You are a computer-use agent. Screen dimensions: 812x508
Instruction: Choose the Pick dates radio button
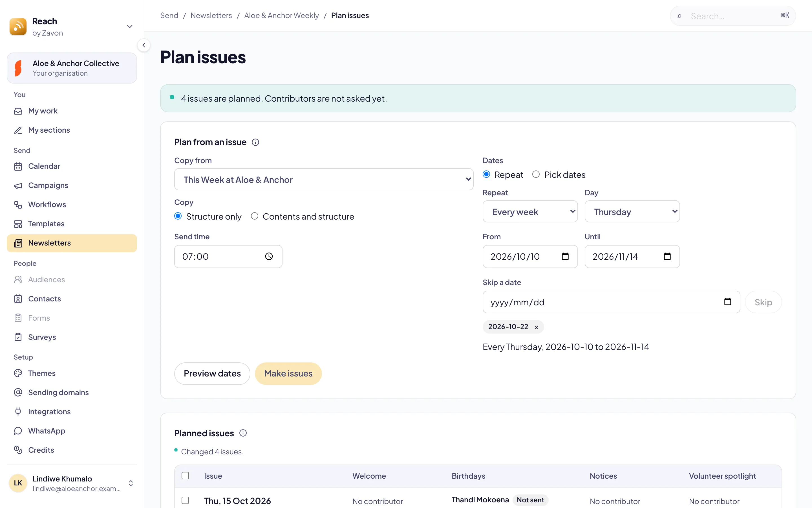[536, 174]
